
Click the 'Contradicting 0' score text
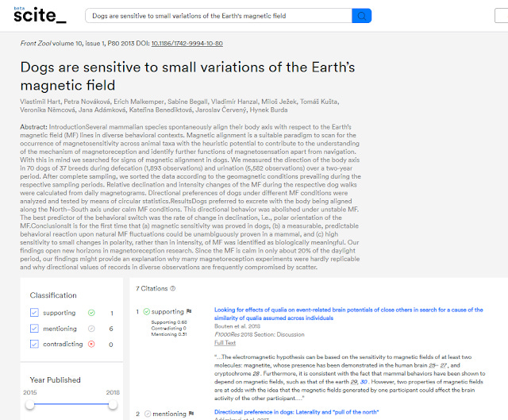point(168,328)
